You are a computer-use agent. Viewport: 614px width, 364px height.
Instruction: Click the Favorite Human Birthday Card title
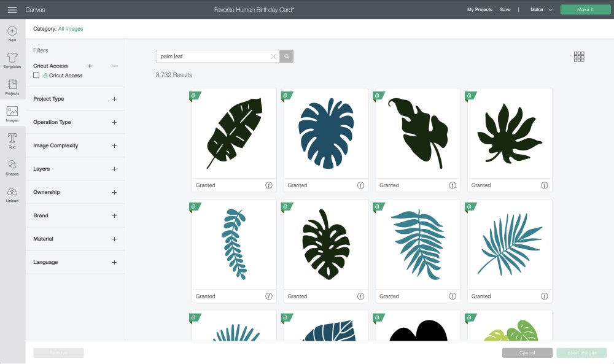click(254, 10)
